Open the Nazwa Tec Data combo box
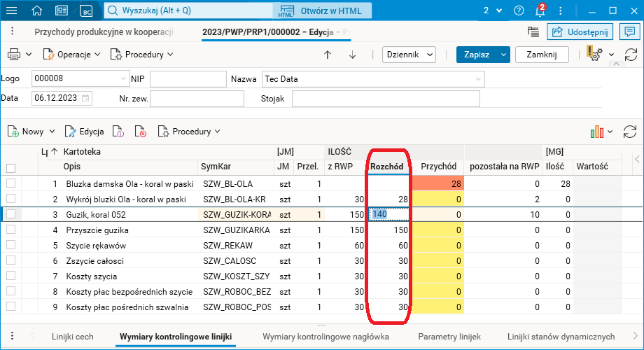The width and height of the screenshot is (644, 350). tap(373, 79)
